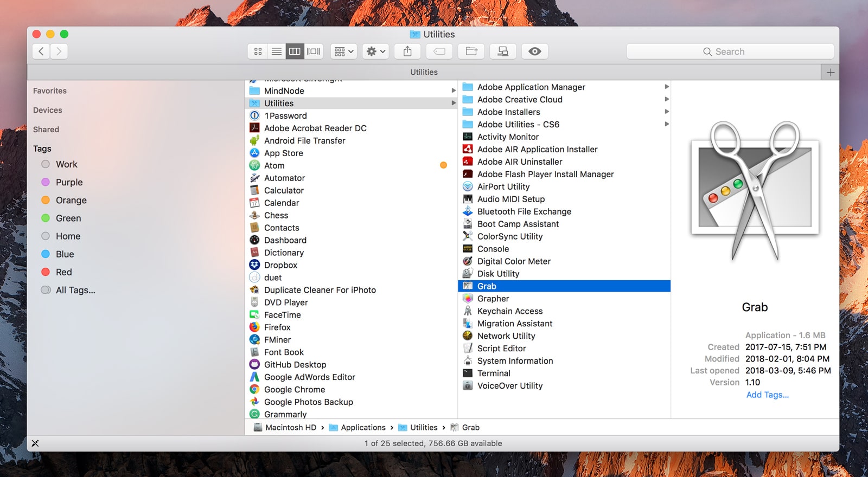Open the item arrangement dropdown

coord(344,51)
